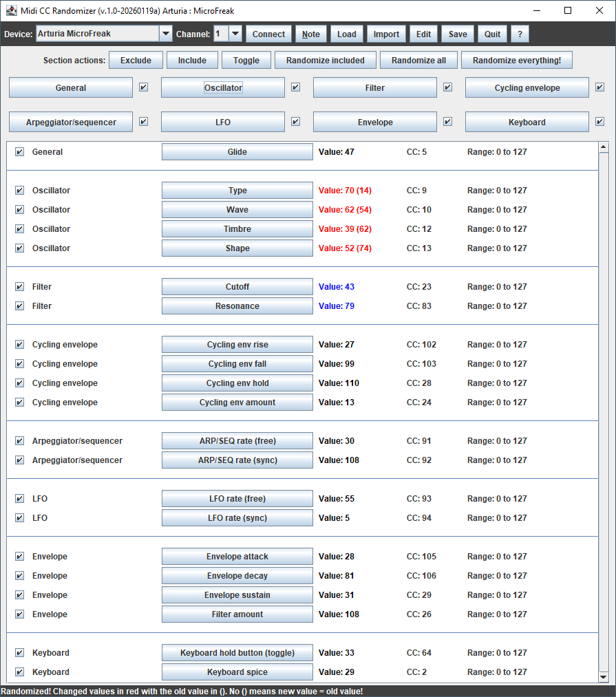Click Randomize everything!
The width and height of the screenshot is (616, 697).
[x=516, y=60]
